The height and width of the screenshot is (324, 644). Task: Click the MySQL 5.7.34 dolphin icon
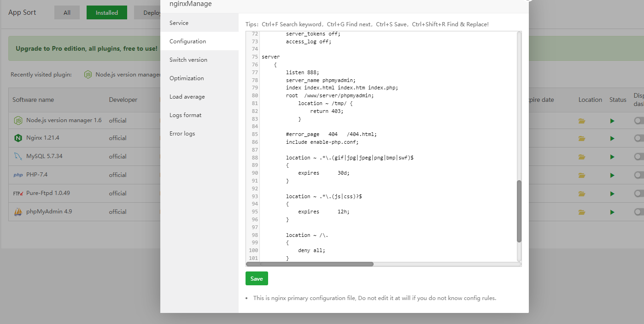(x=18, y=156)
